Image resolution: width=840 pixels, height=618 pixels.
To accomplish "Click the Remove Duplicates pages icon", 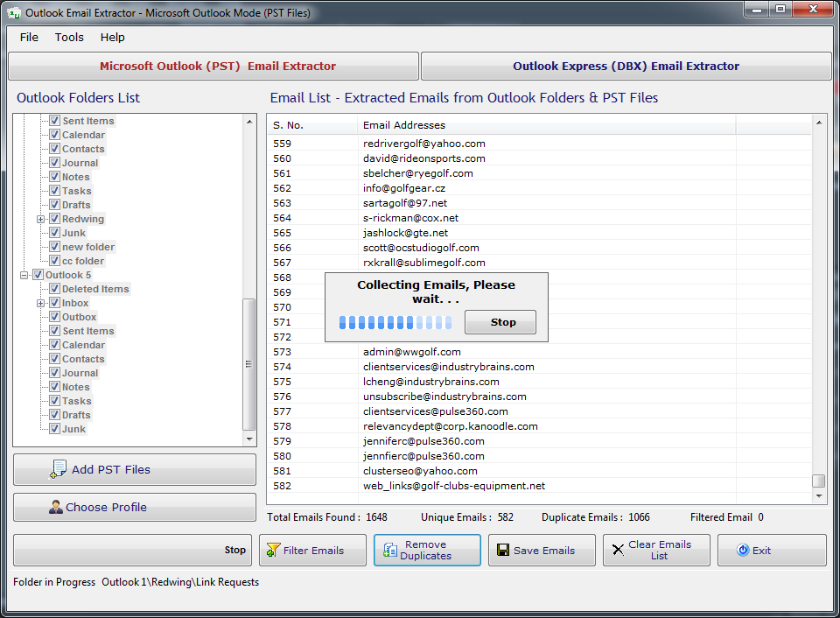I will point(390,550).
